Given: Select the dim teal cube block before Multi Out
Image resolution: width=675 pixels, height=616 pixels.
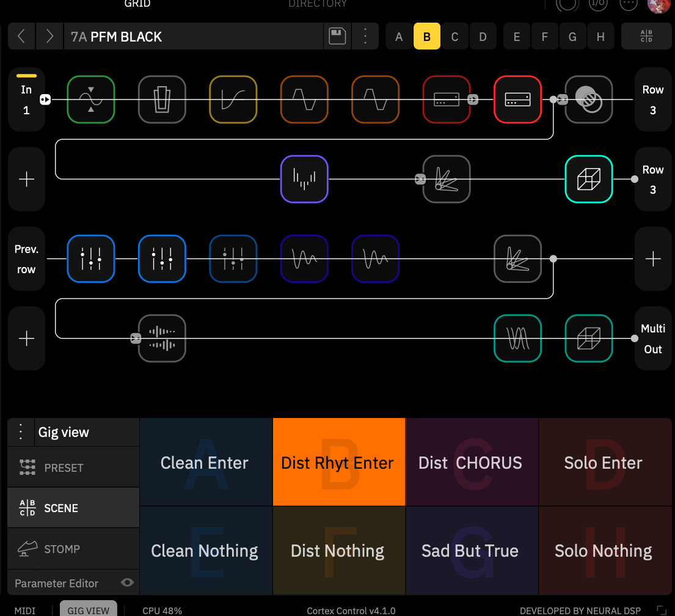Looking at the screenshot, I should point(588,339).
